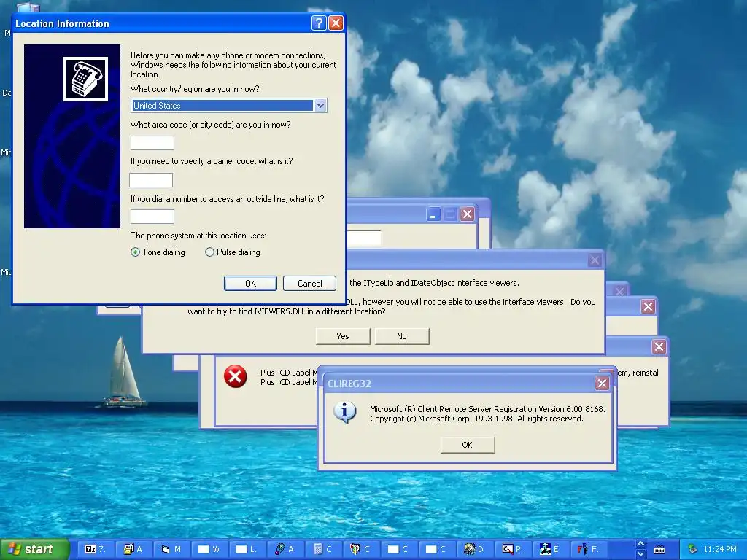Click the red error icon in Plus! CD Label dialog

(236, 377)
